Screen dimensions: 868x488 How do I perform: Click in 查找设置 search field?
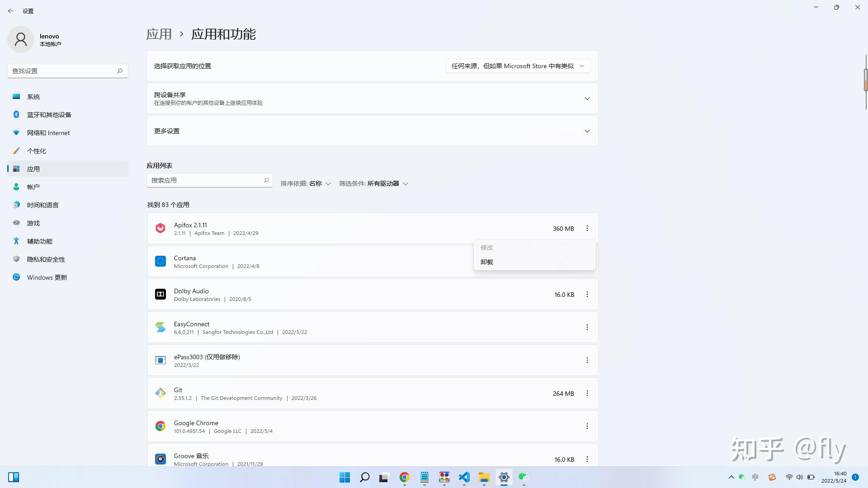68,71
